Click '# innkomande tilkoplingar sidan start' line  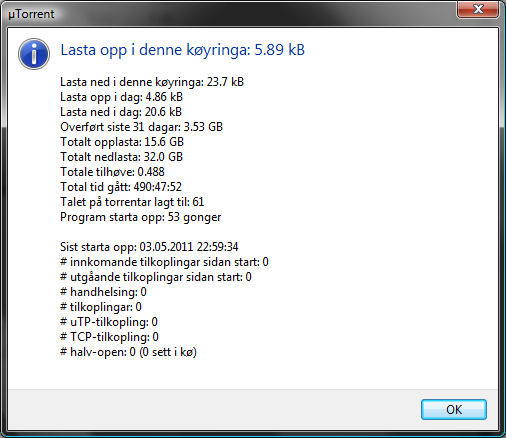[x=164, y=262]
